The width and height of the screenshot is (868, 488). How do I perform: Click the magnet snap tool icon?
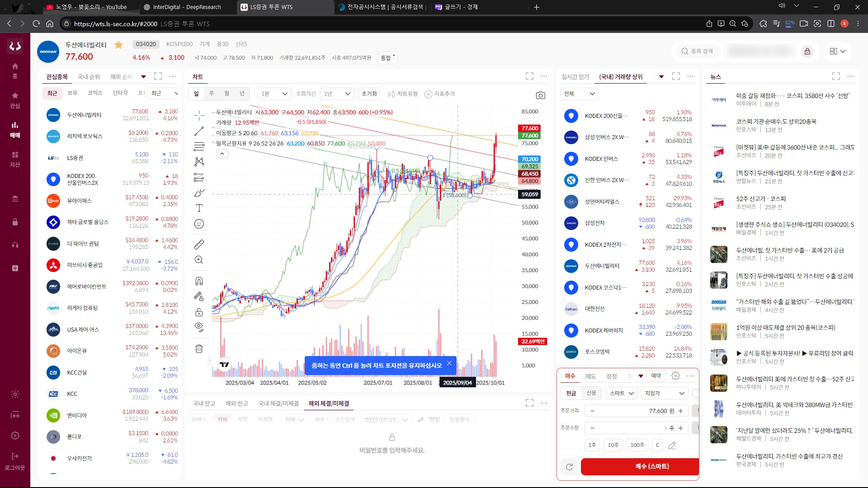[199, 281]
